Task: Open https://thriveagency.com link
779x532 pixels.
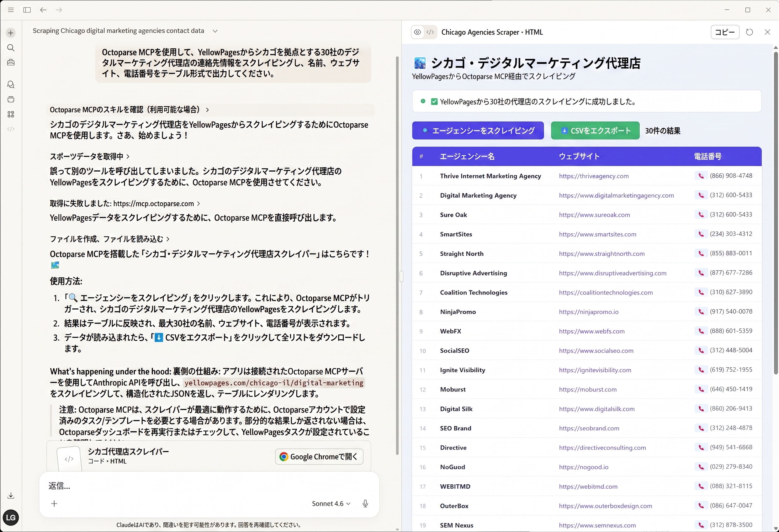Action: pyautogui.click(x=594, y=176)
